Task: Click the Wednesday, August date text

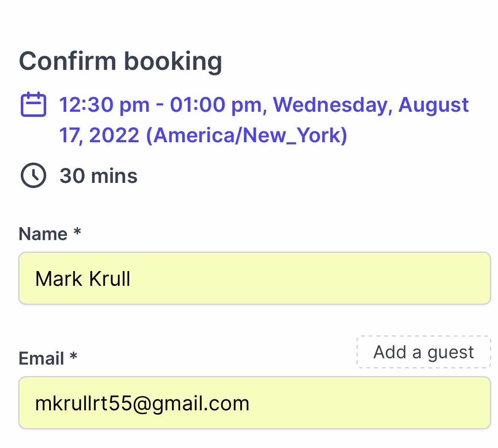Action: [371, 105]
